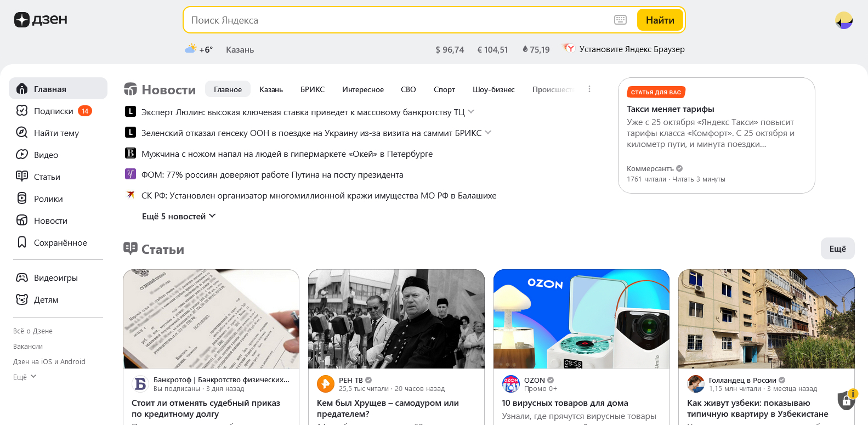Switch to the БРИКС news tab

click(313, 89)
